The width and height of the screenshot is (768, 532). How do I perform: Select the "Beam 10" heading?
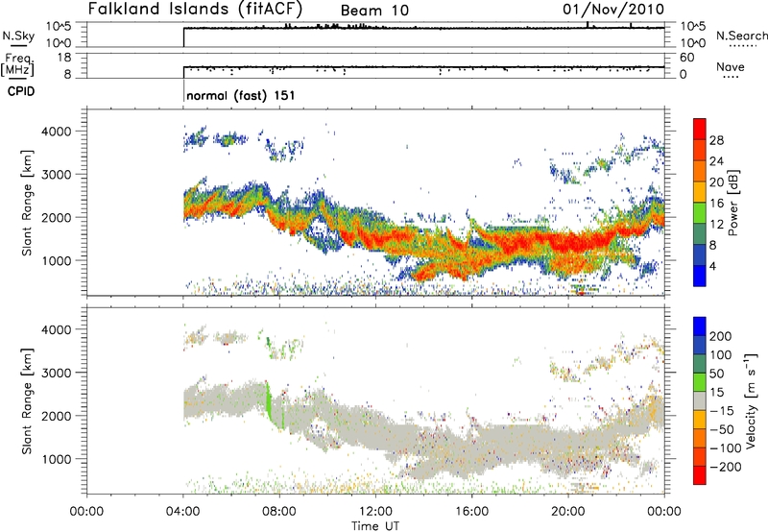[x=374, y=11]
